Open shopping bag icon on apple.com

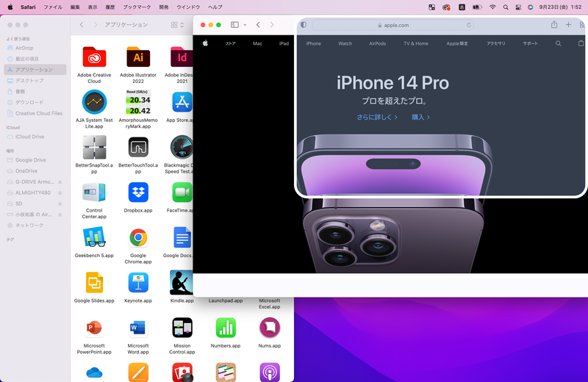point(581,43)
